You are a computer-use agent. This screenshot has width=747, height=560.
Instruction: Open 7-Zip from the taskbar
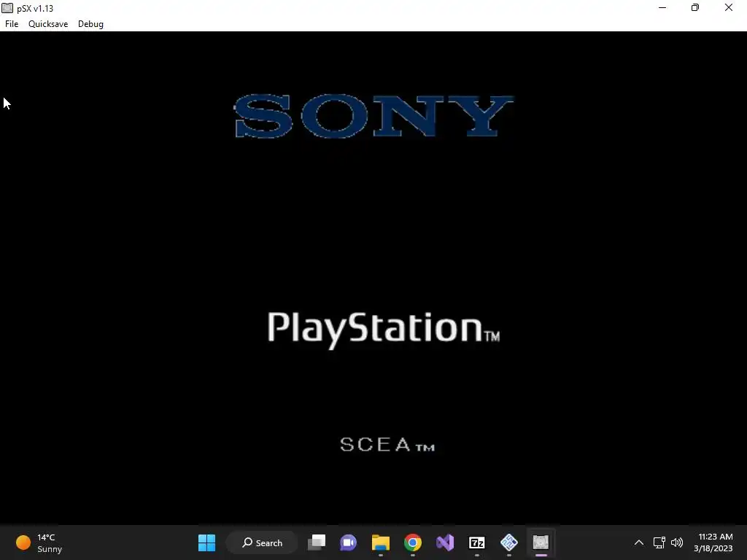[x=477, y=542]
